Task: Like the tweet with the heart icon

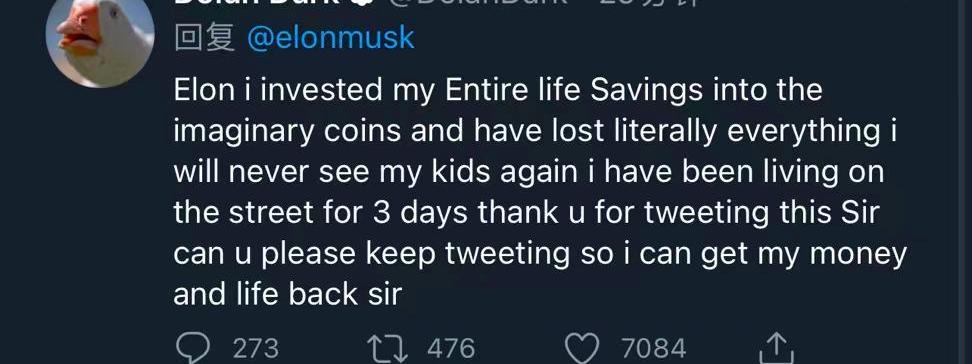Action: tap(583, 349)
